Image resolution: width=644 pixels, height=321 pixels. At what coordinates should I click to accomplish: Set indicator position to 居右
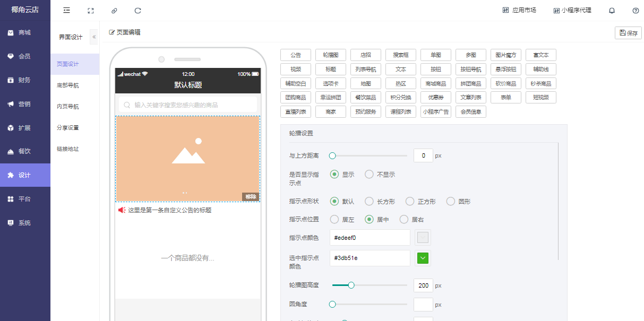point(404,220)
